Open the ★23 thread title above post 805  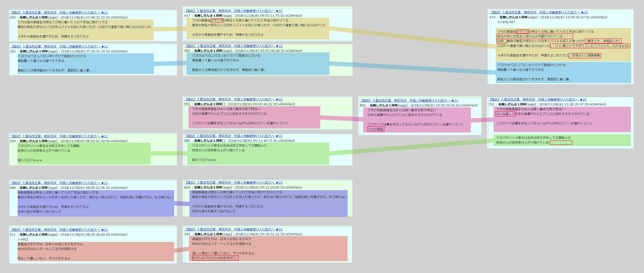(409, 101)
